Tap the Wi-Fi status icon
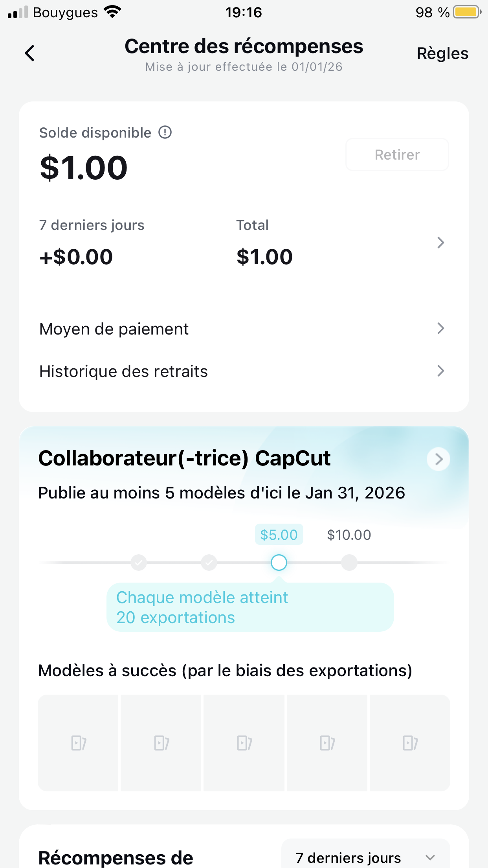Image resolution: width=488 pixels, height=868 pixels. coord(113,12)
